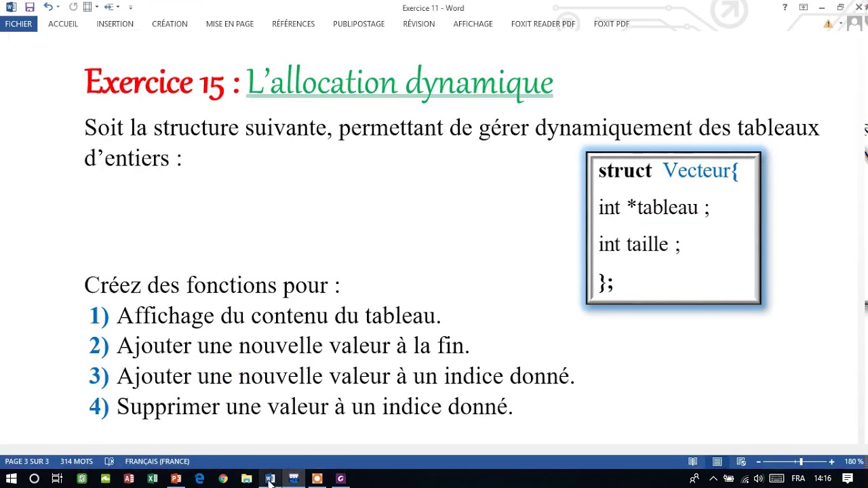Screen dimensions: 868x488
Task: Switch to the RÉVISION ribbon tab
Action: pos(419,24)
